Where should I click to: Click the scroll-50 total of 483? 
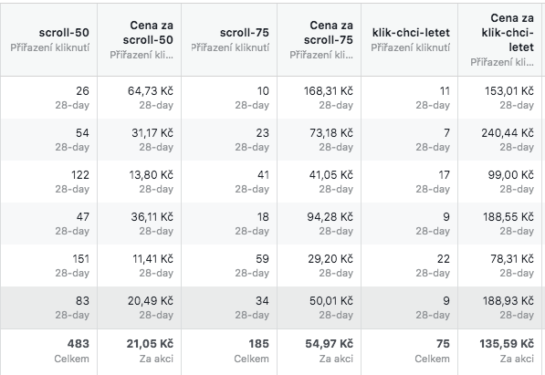tap(49, 352)
